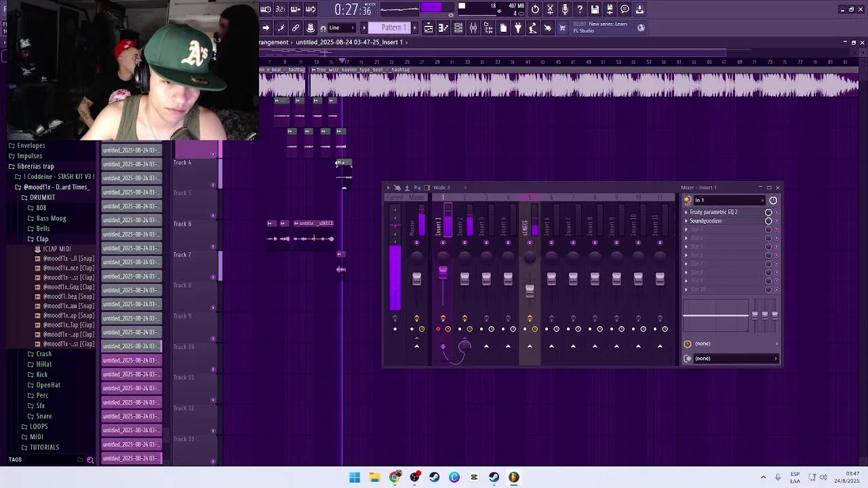Open File Explorer from taskbar
Viewport: 868px width, 488px height.
click(374, 477)
